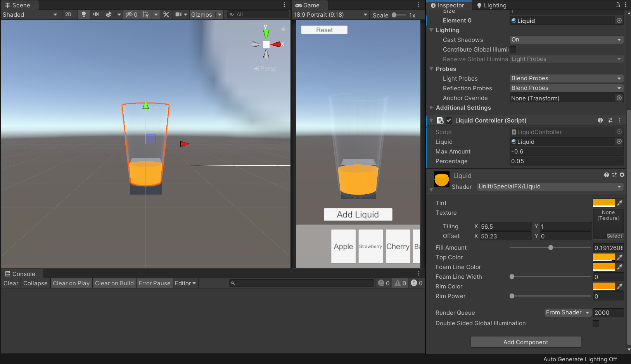Screen dimensions: 631x364
Task: Use eyedropper next to Rim Color
Action: coord(620,286)
